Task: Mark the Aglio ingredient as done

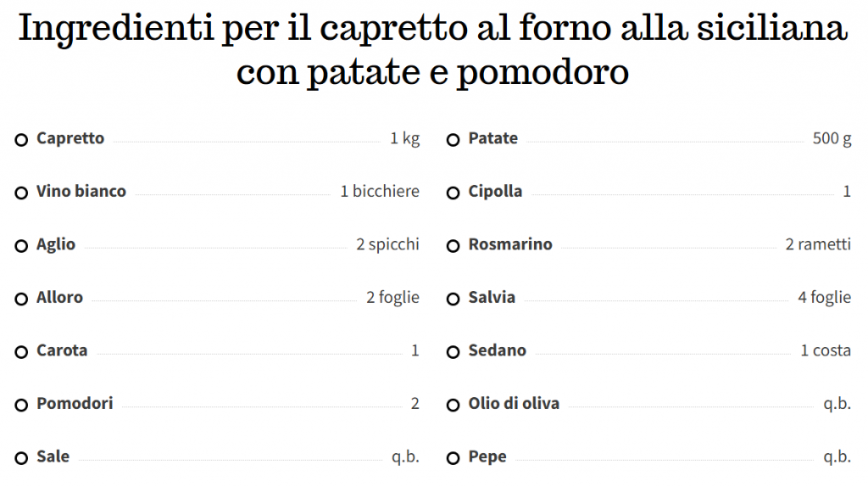Action: point(21,246)
